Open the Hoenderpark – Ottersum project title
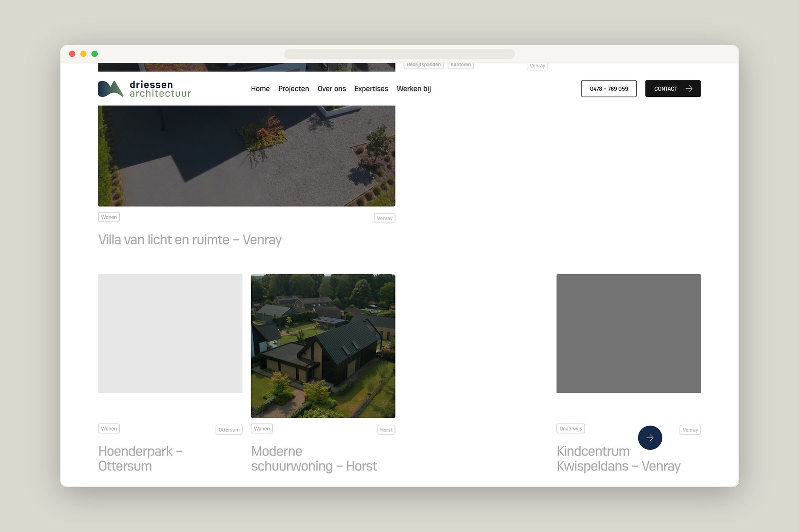The image size is (799, 532). 140,459
